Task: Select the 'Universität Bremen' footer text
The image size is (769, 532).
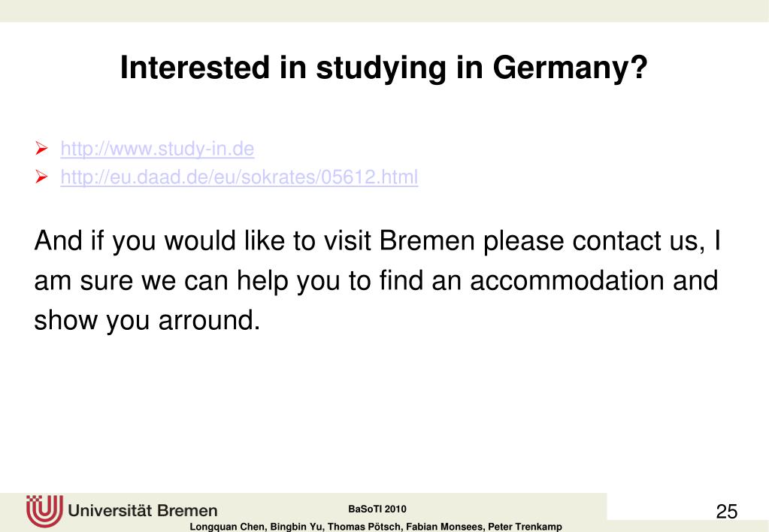Action: [143, 510]
